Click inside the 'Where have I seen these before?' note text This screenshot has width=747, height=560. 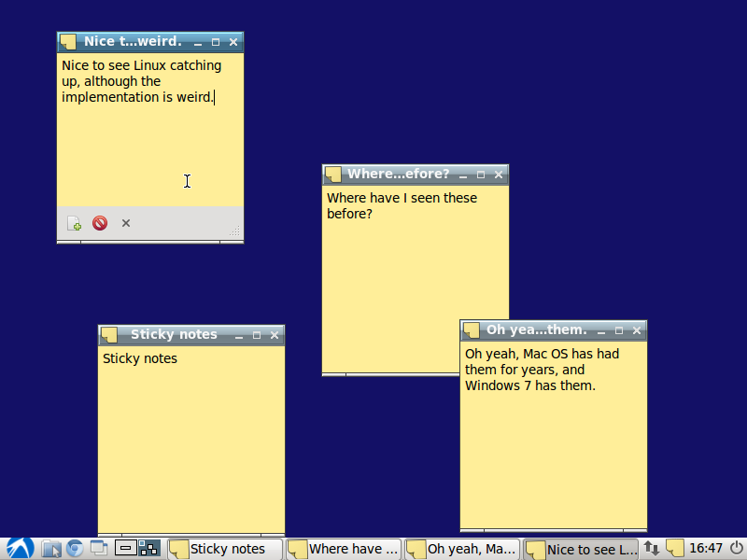(x=402, y=205)
